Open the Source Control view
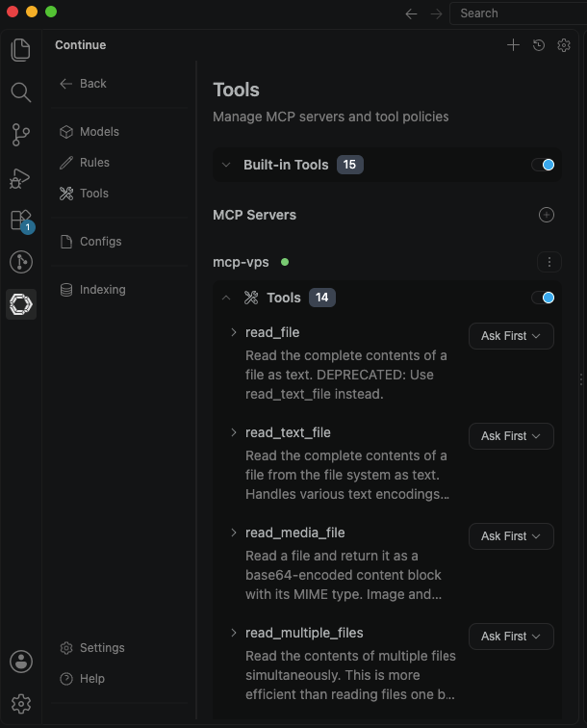587x728 pixels. point(21,135)
